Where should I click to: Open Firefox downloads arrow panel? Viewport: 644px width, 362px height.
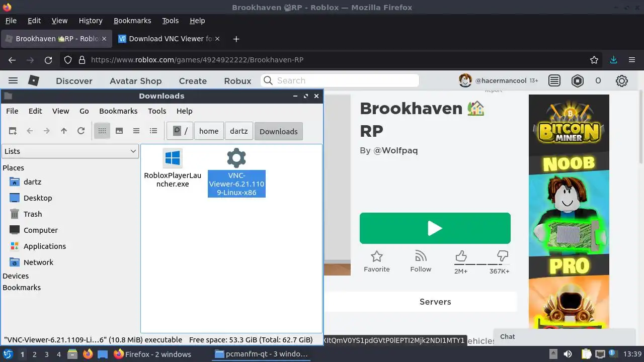(613, 60)
